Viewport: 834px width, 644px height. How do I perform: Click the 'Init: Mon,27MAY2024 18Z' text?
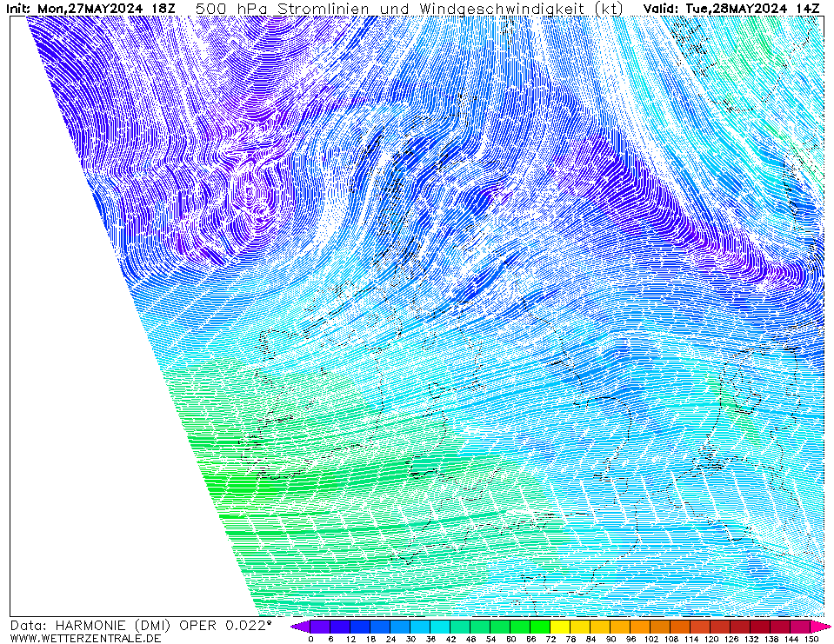(90, 9)
